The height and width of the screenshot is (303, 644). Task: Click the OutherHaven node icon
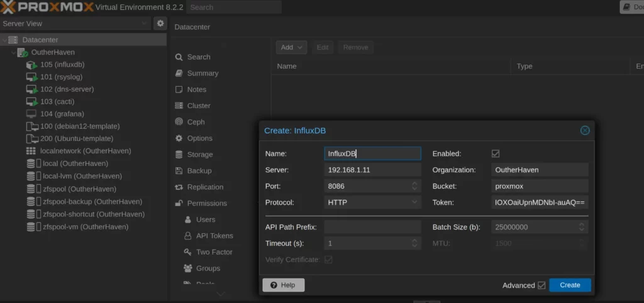(23, 53)
